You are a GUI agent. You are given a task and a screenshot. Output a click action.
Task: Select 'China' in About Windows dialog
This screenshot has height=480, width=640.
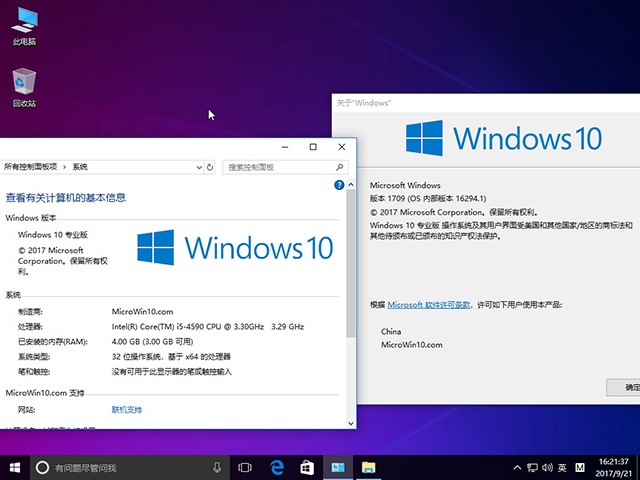click(x=391, y=331)
